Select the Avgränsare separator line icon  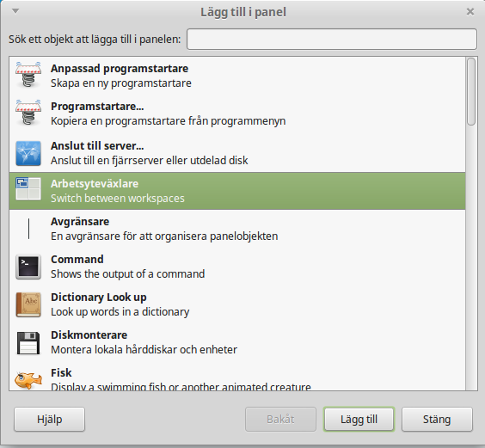[28, 229]
